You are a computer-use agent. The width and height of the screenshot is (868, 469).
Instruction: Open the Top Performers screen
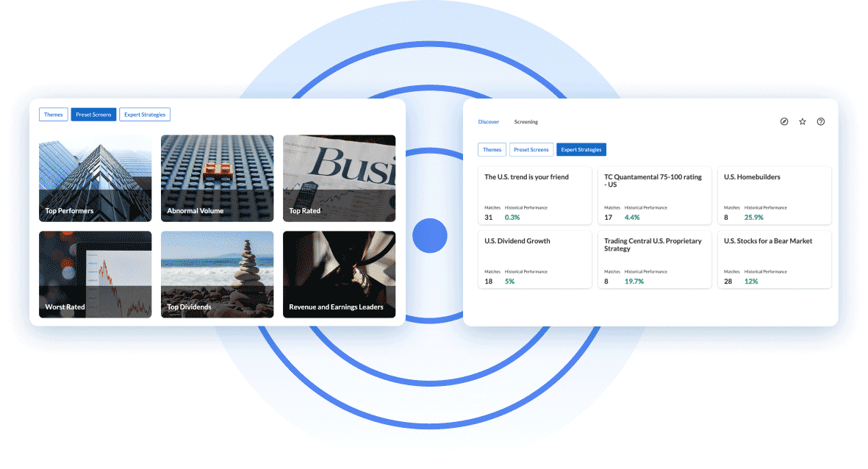[x=95, y=178]
